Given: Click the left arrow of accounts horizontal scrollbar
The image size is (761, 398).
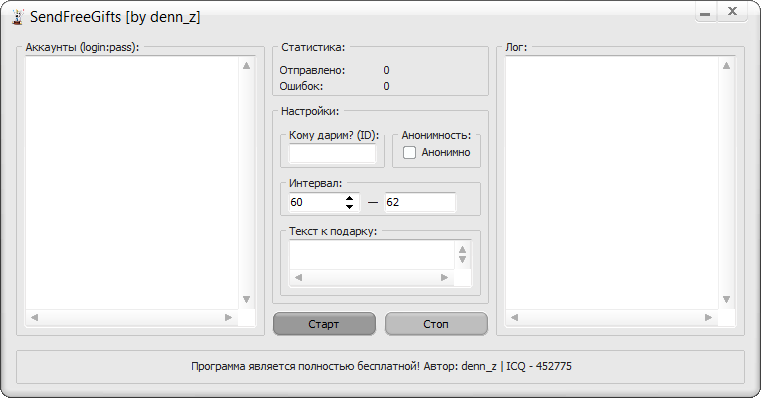Looking at the screenshot, I should pos(34,317).
